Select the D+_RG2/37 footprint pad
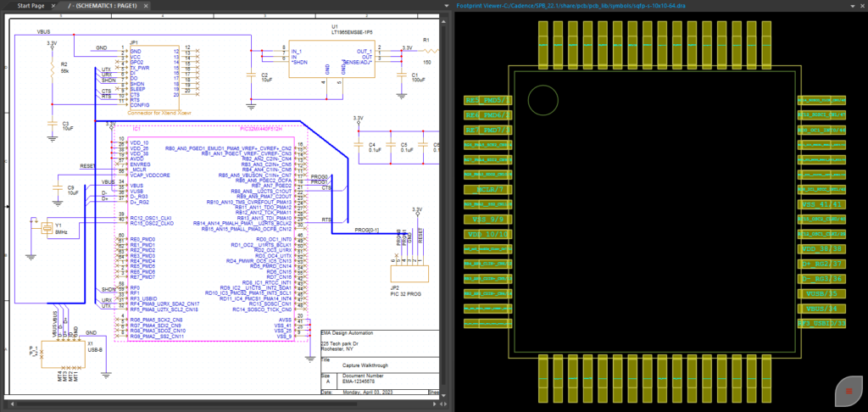868x412 pixels. tap(822, 264)
